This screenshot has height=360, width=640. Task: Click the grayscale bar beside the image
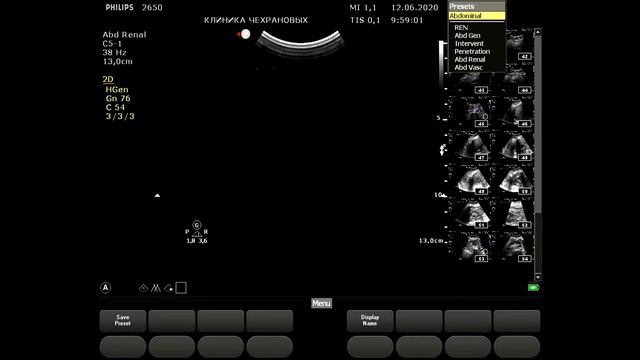pyautogui.click(x=442, y=63)
